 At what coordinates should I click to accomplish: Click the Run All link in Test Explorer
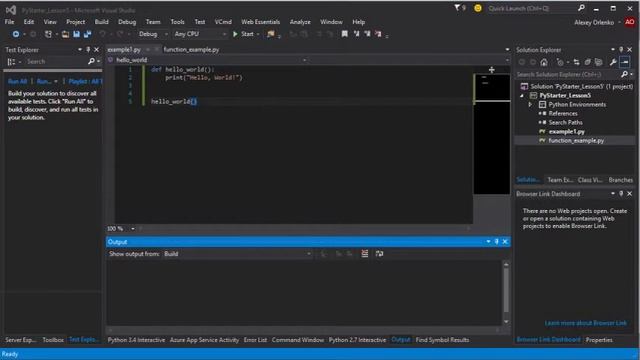tap(18, 81)
